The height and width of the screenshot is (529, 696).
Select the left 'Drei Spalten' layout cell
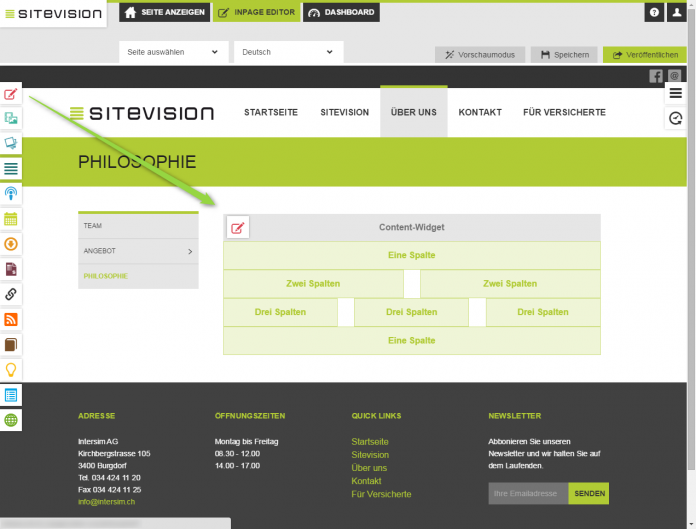[x=280, y=312]
